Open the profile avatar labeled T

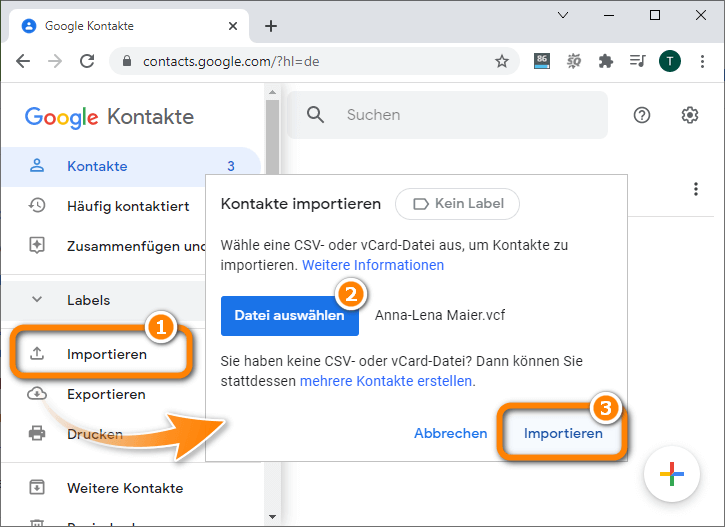(670, 61)
